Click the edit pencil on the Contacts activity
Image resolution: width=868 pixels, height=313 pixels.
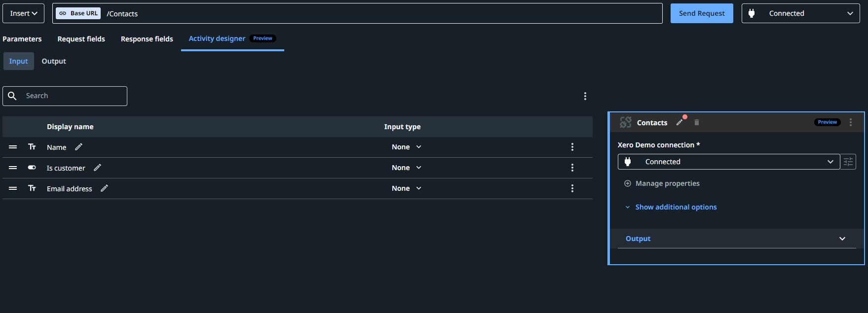[x=680, y=122]
